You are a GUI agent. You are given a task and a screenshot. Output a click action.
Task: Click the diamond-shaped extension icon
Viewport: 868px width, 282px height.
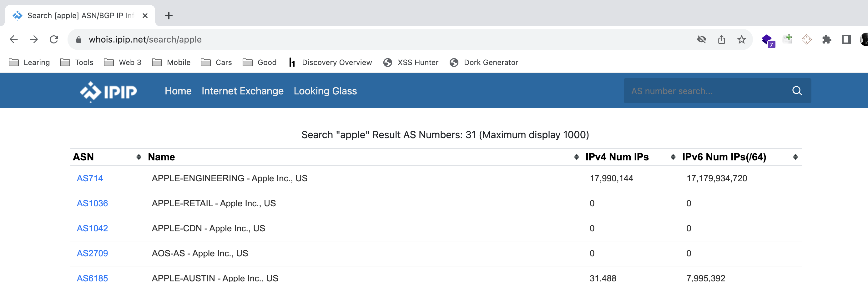click(x=807, y=39)
